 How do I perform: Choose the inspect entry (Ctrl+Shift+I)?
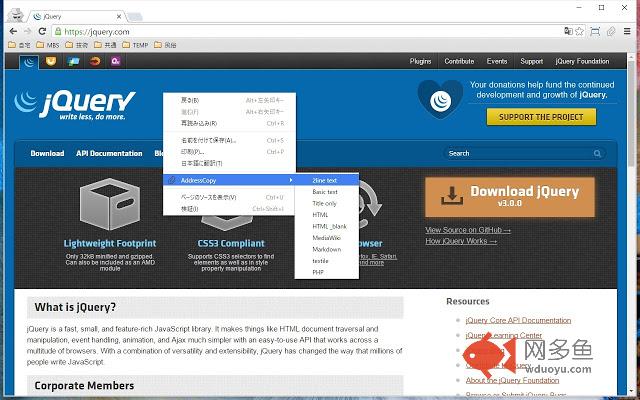pos(229,209)
